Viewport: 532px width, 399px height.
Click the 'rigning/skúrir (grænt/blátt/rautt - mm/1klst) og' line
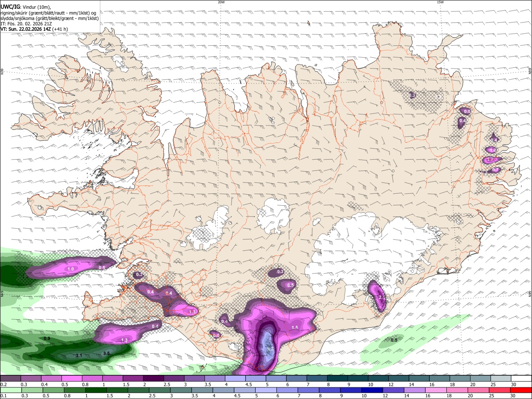[x=48, y=13]
